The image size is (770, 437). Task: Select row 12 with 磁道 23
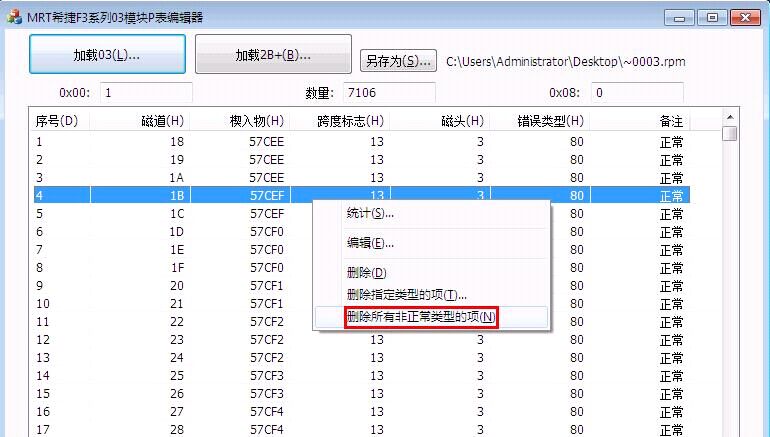point(362,340)
